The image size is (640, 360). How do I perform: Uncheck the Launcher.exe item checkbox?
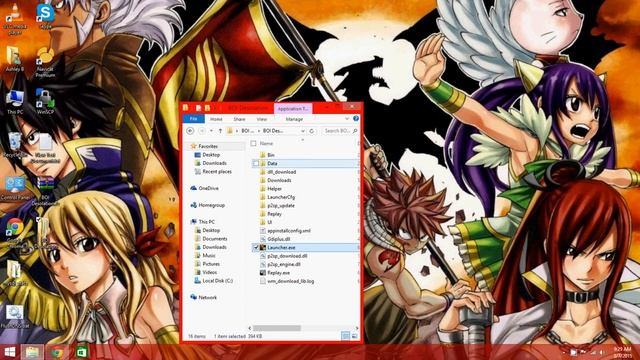pos(256,247)
